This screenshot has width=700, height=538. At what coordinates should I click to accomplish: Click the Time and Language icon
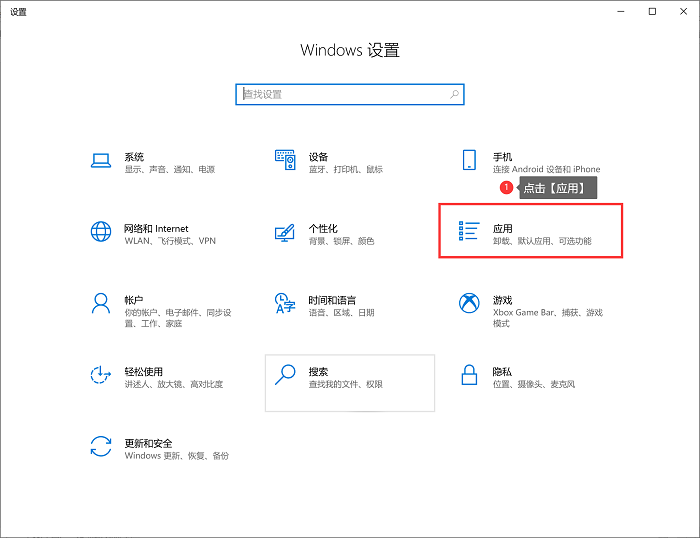click(x=285, y=304)
